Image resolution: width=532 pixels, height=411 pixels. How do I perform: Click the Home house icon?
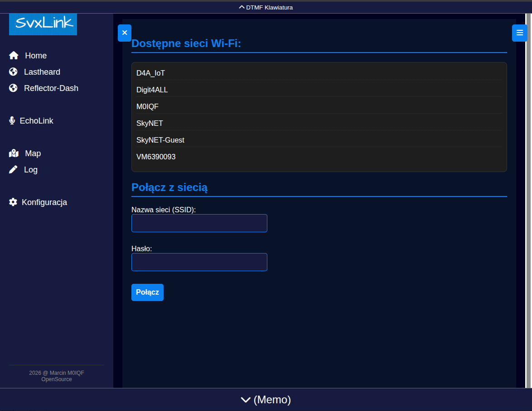[x=14, y=56]
